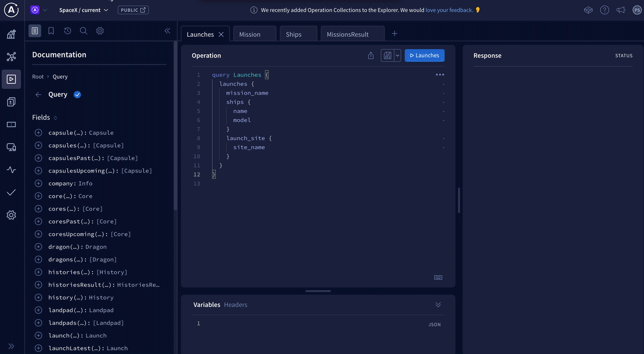Select the Explorer play sidebar icon
Image resolution: width=644 pixels, height=354 pixels.
[x=11, y=79]
